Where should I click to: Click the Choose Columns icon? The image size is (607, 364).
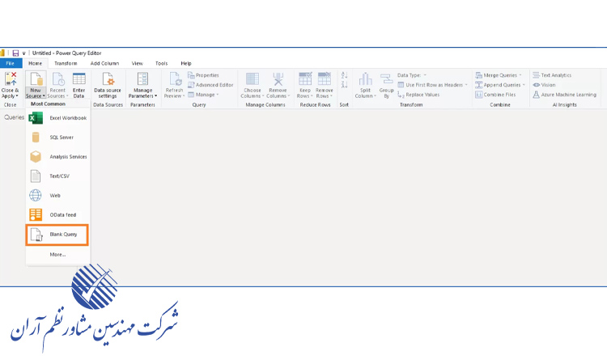253,78
